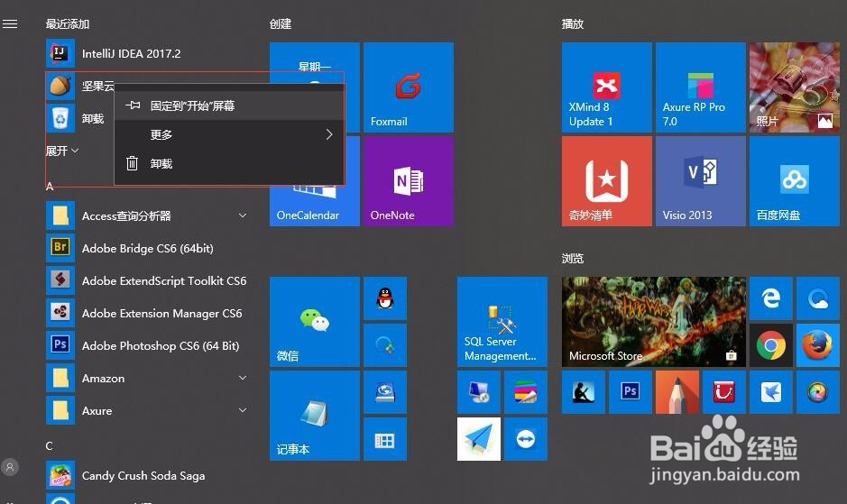Open the magnifier icon tile below QQ
The image size is (847, 504).
[x=385, y=345]
